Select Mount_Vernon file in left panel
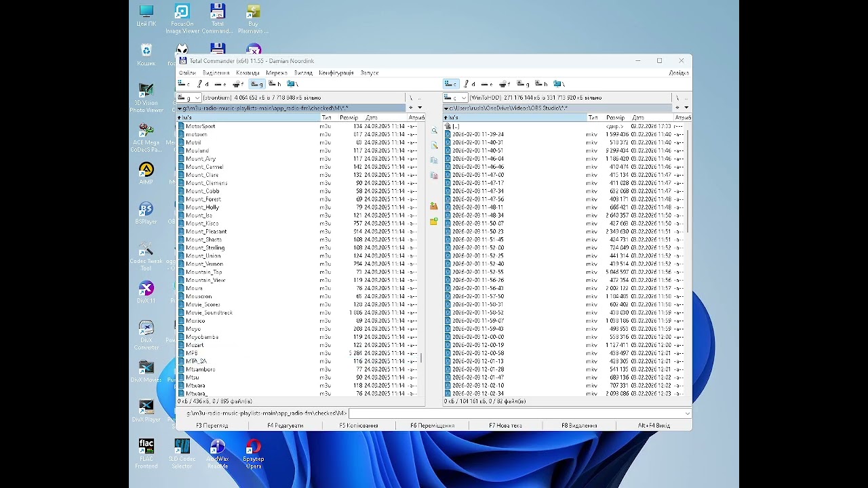 tap(298, 264)
